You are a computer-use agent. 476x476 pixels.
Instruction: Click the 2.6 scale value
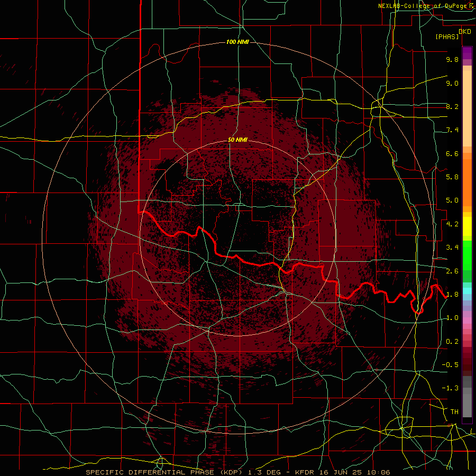(x=452, y=271)
